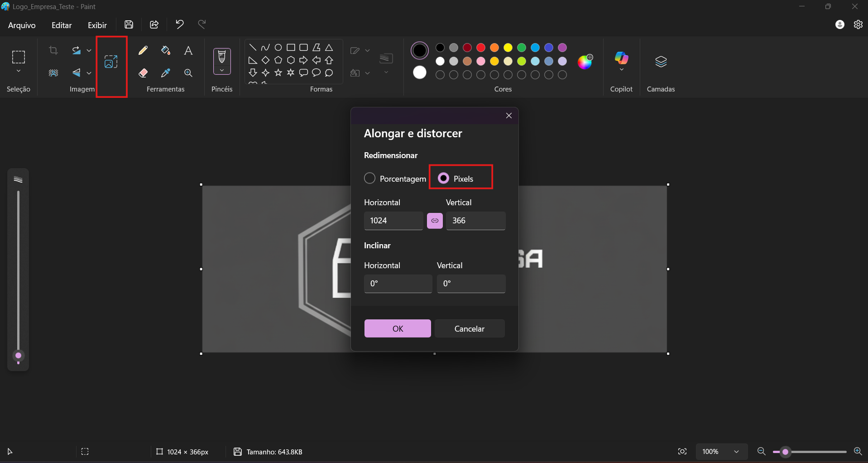Click the Cancelar button
The height and width of the screenshot is (463, 868).
(470, 328)
